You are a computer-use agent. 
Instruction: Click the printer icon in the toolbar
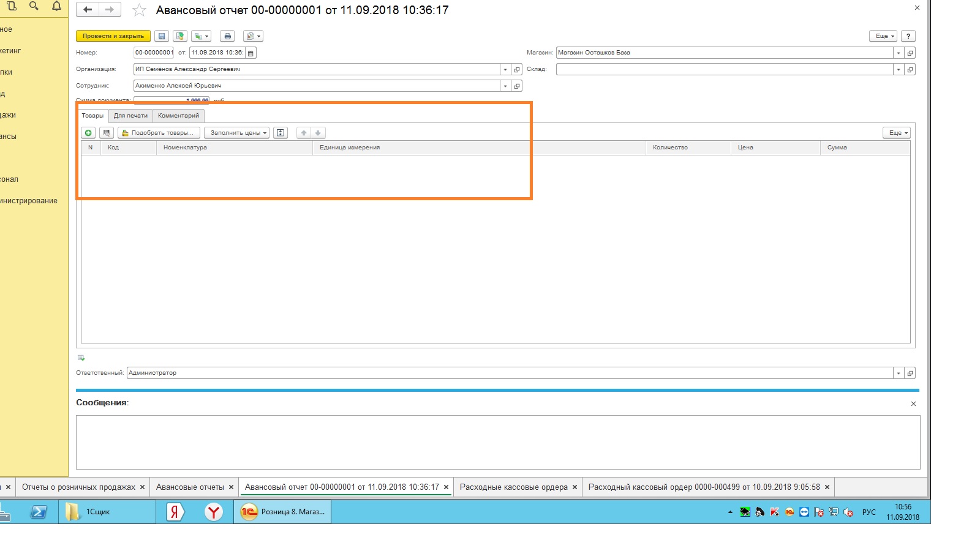coord(227,36)
